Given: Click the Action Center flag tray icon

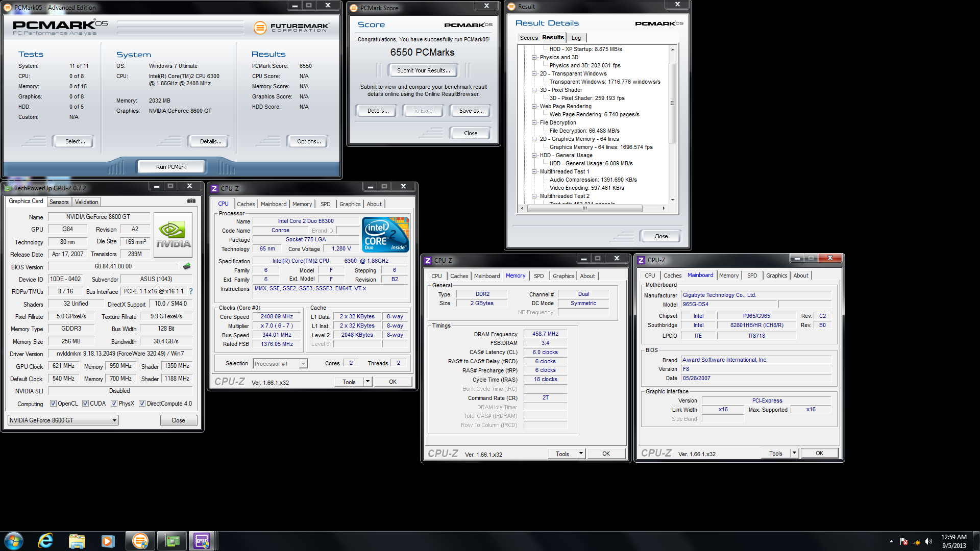Looking at the screenshot, I should [x=904, y=541].
